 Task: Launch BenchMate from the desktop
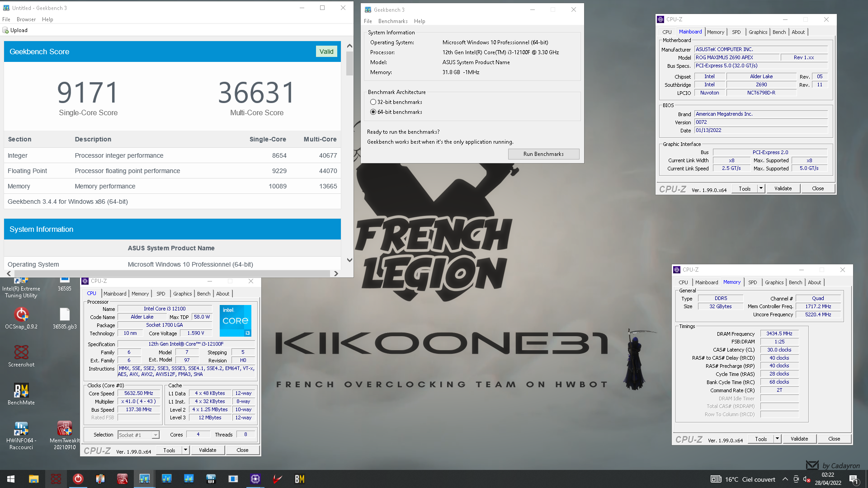(x=21, y=394)
